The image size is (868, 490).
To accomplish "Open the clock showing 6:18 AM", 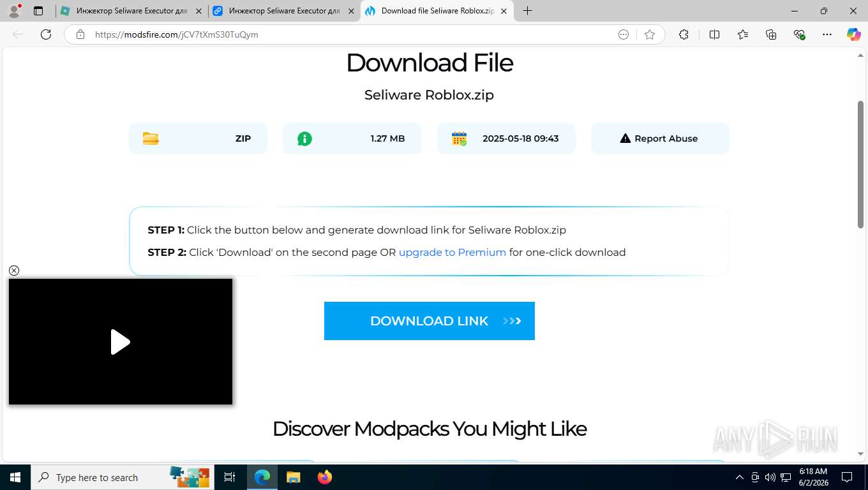I will (813, 477).
